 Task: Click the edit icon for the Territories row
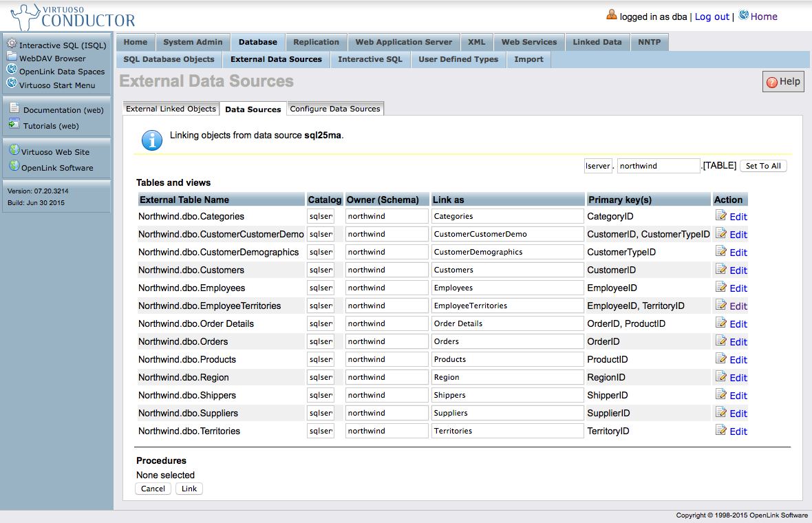tap(721, 430)
